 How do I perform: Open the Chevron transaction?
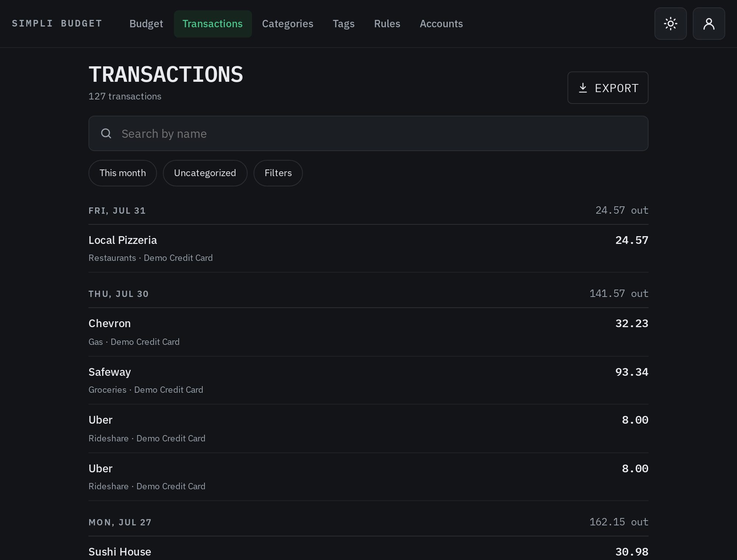(368, 332)
